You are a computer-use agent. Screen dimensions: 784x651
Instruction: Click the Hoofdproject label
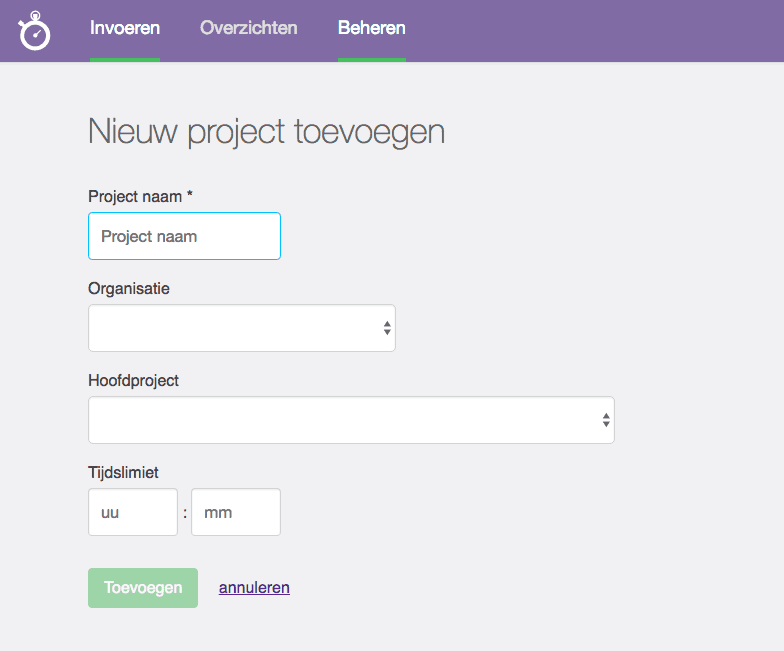(x=134, y=380)
